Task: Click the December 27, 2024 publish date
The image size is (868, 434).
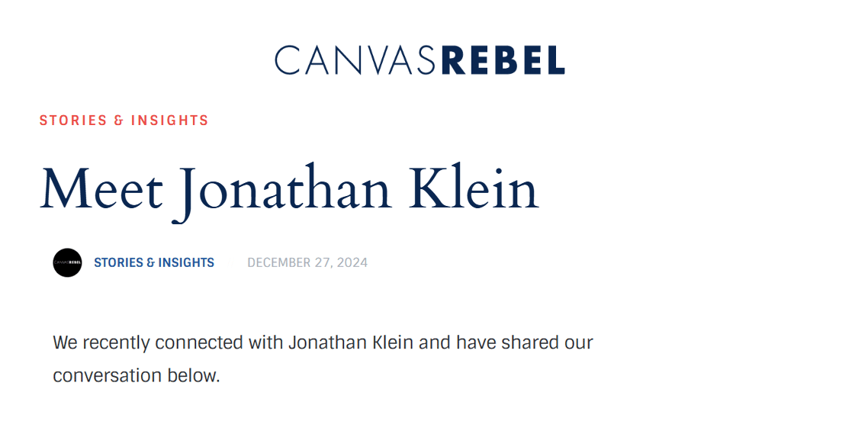Action: (307, 262)
